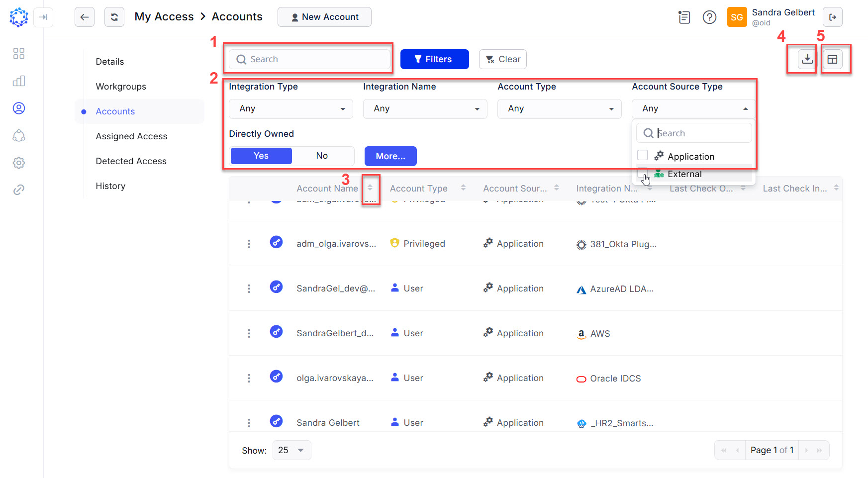Log out using the exit icon
The width and height of the screenshot is (868, 478).
click(x=833, y=17)
